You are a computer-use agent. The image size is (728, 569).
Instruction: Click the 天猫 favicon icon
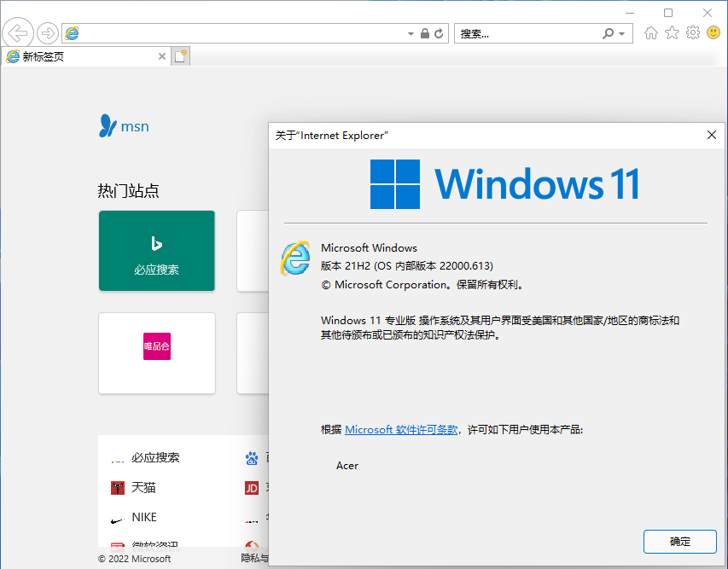[x=118, y=488]
